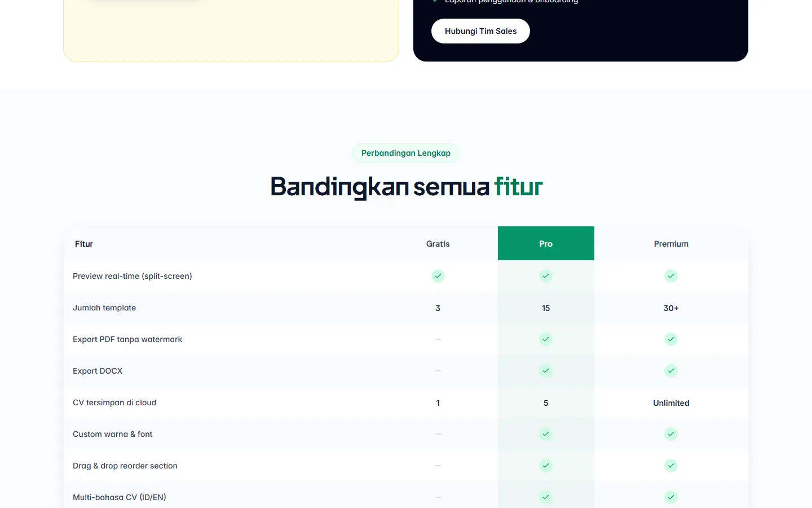Viewport: 812px width, 508px height.
Task: Click the Custom warna & font label
Action: (x=113, y=434)
